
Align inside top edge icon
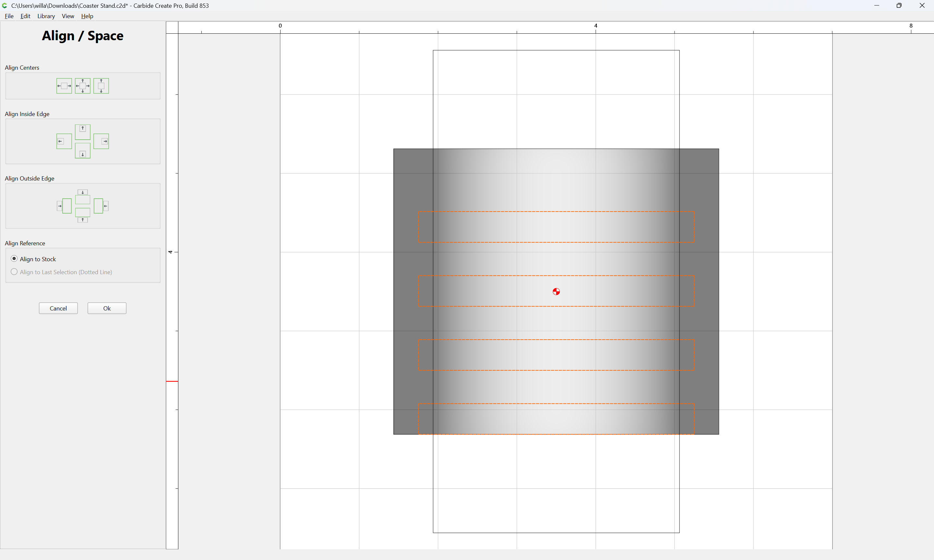pos(83,132)
